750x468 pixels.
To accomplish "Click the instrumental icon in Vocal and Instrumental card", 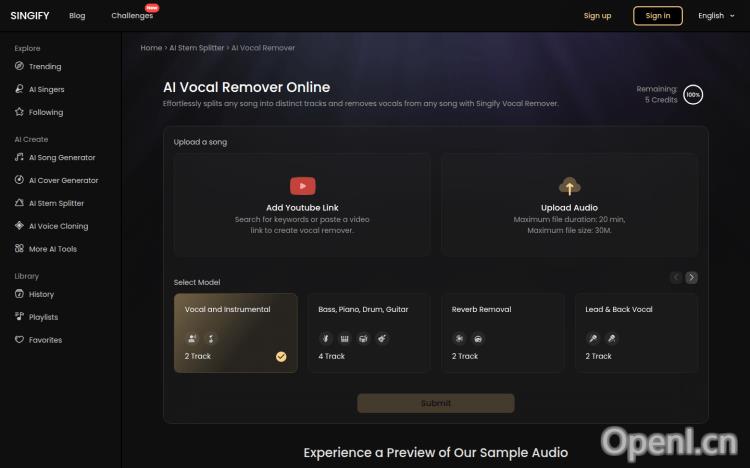I will (x=211, y=339).
